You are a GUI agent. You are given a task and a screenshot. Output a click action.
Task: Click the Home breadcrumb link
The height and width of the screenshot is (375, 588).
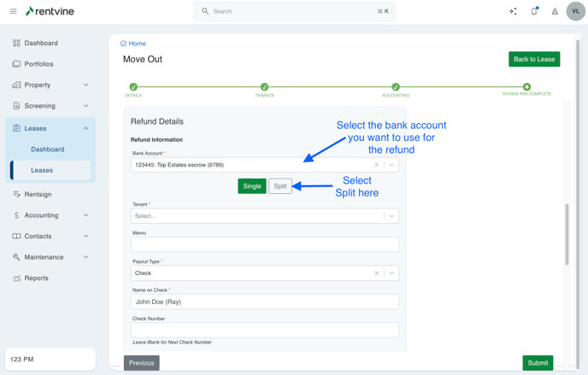pos(133,44)
